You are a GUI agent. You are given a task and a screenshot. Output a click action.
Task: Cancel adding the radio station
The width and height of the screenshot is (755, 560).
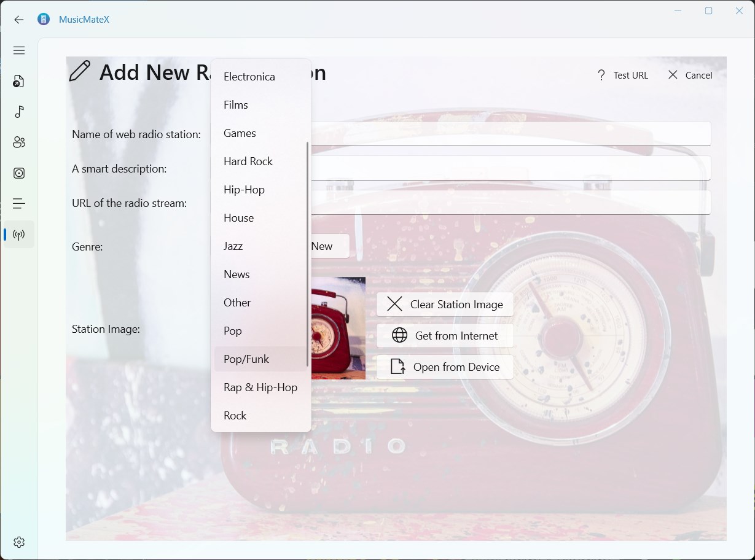(690, 75)
